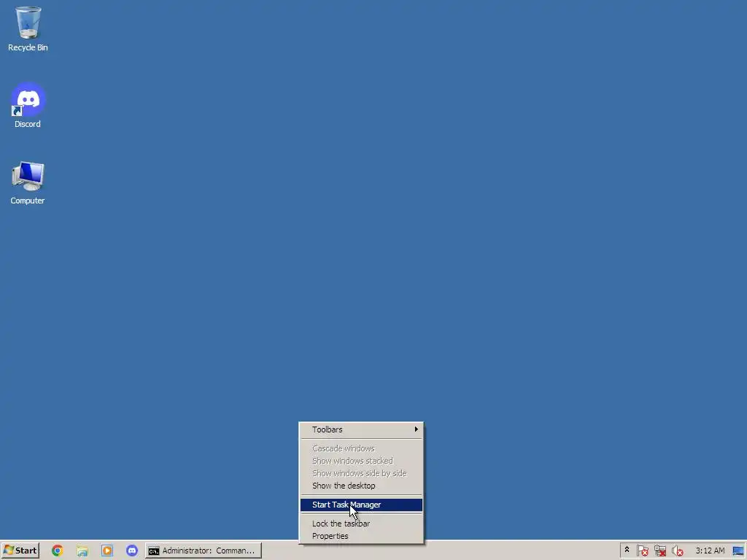This screenshot has height=560, width=747.
Task: Click Start Task Manager menu entry
Action: (x=361, y=505)
